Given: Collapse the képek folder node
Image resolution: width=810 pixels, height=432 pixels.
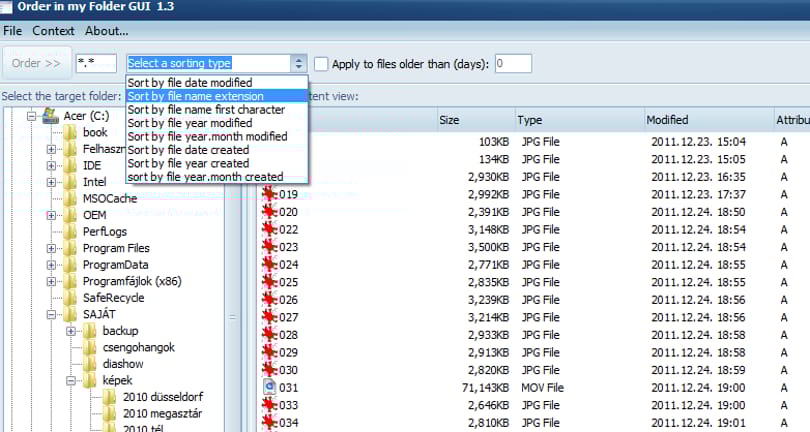Looking at the screenshot, I should point(71,381).
